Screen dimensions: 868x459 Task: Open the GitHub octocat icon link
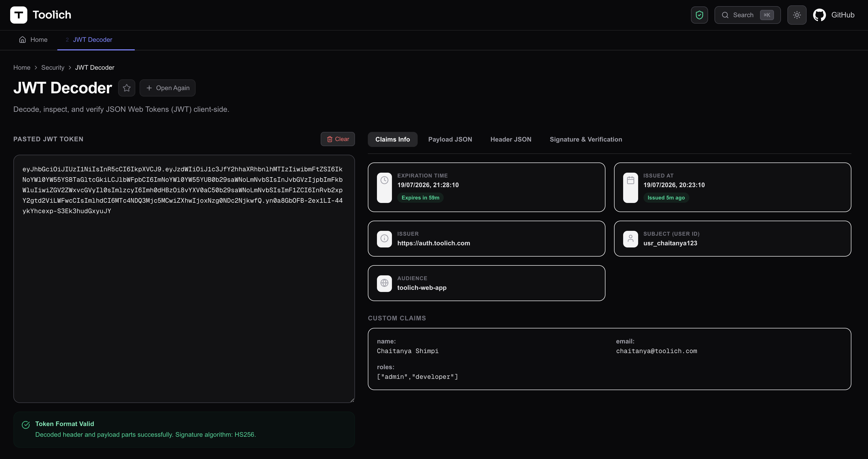(x=819, y=15)
